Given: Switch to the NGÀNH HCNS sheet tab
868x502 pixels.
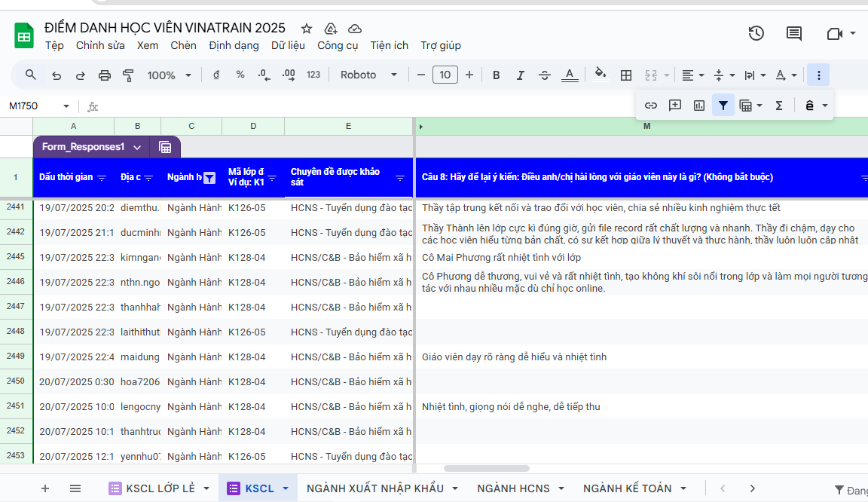Looking at the screenshot, I should (x=513, y=488).
